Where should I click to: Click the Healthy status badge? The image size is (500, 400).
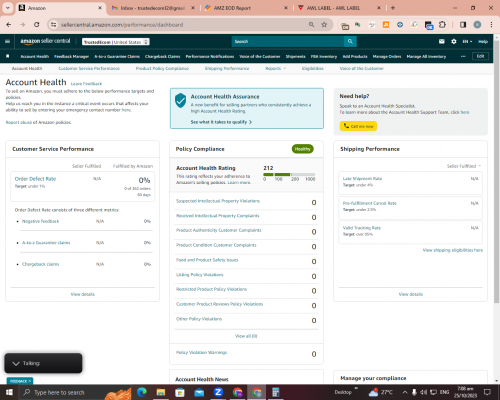[x=302, y=149]
